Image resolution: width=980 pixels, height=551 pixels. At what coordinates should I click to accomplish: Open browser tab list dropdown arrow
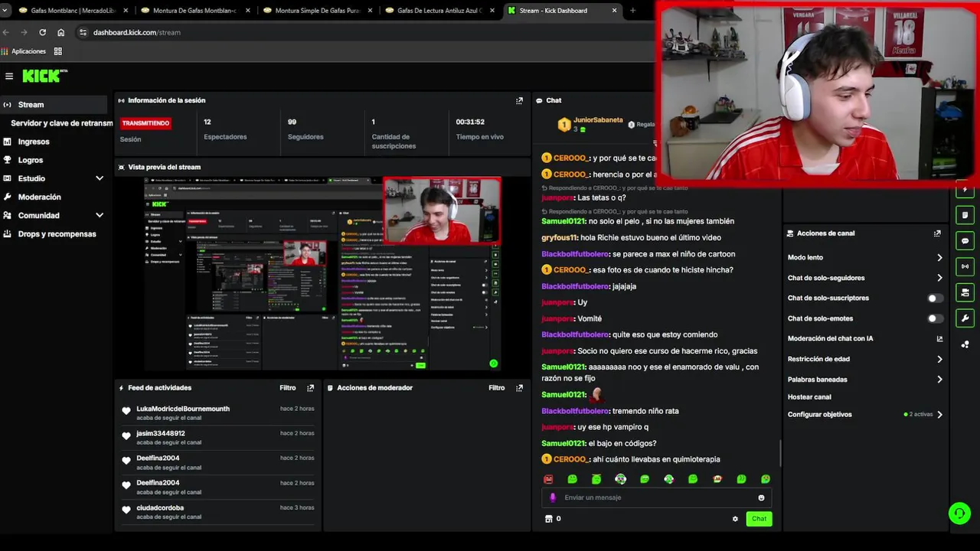5,11
